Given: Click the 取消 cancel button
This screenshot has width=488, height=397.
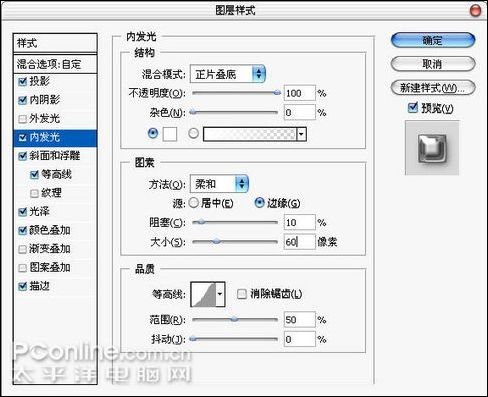Looking at the screenshot, I should pyautogui.click(x=433, y=64).
